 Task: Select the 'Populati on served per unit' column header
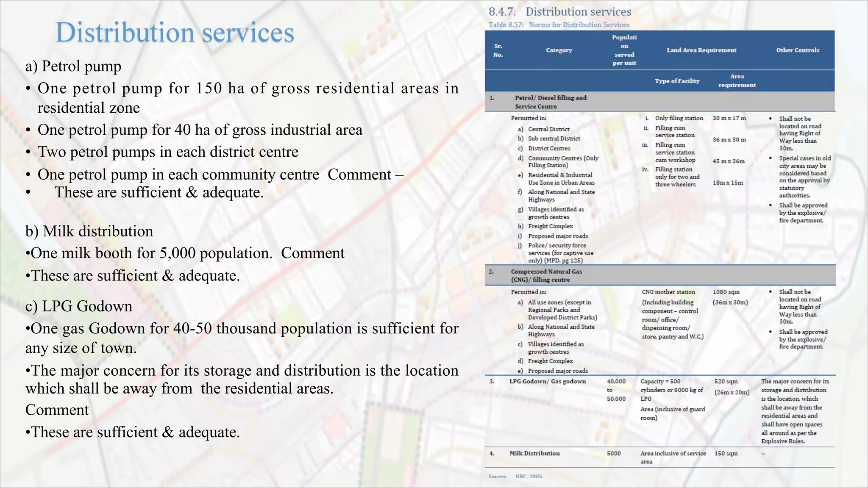click(x=624, y=50)
